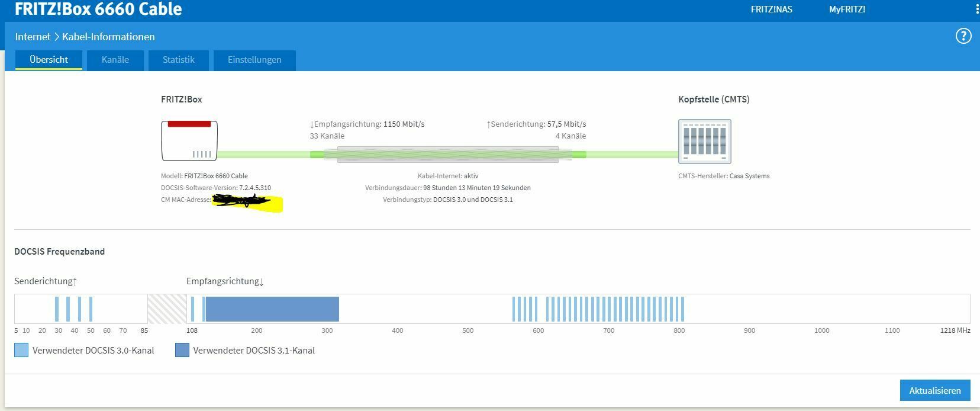Screen dimensions: 980x411
Task: Click the Kabel-Informationen breadcrumb
Action: point(108,37)
